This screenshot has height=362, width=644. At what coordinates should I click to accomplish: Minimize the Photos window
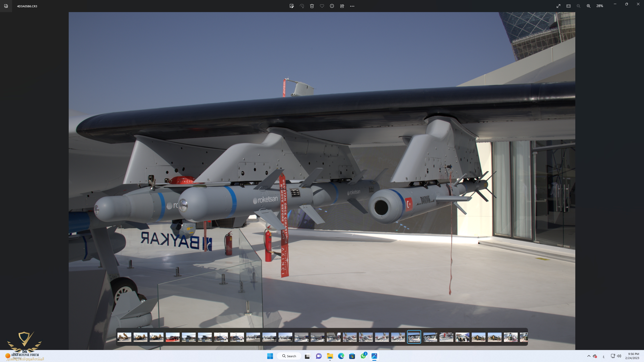(x=615, y=4)
